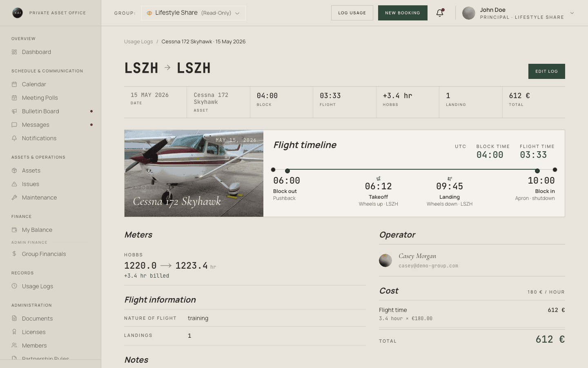
Task: Follow the Usage Logs breadcrumb link
Action: tap(138, 42)
